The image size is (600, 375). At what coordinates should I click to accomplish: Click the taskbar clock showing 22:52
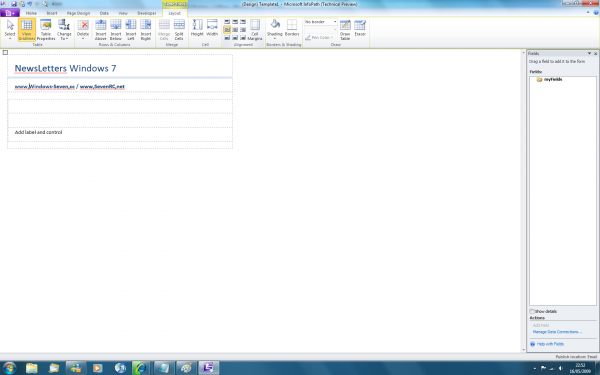(580, 368)
